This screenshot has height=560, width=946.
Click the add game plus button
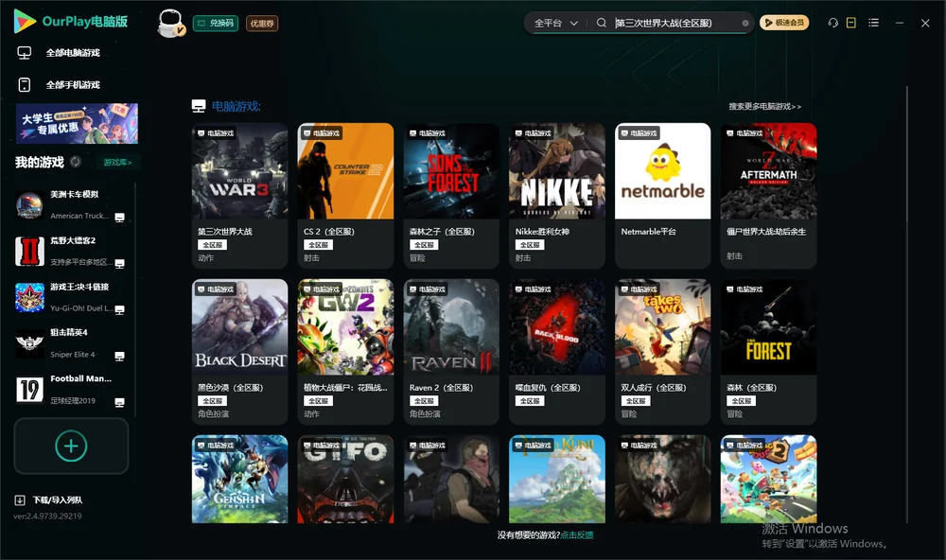[71, 446]
